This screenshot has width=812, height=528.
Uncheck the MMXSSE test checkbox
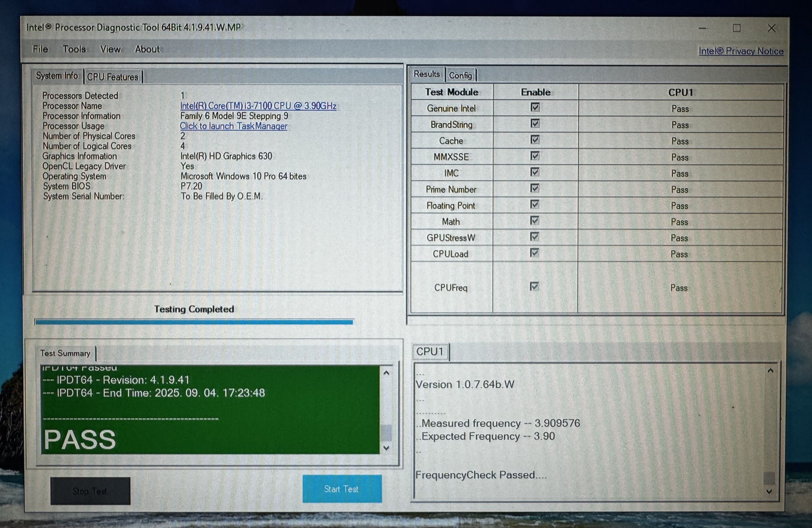tap(535, 156)
